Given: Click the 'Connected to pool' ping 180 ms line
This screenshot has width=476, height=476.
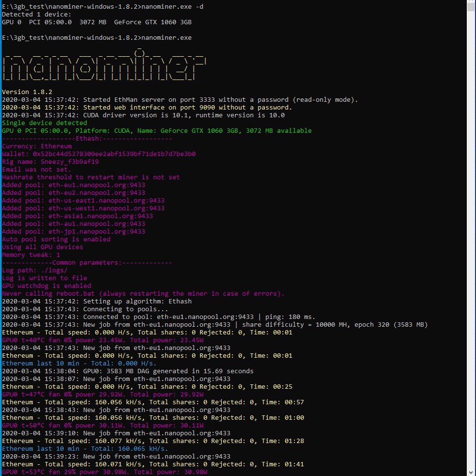Looking at the screenshot, I should pyautogui.click(x=159, y=317).
